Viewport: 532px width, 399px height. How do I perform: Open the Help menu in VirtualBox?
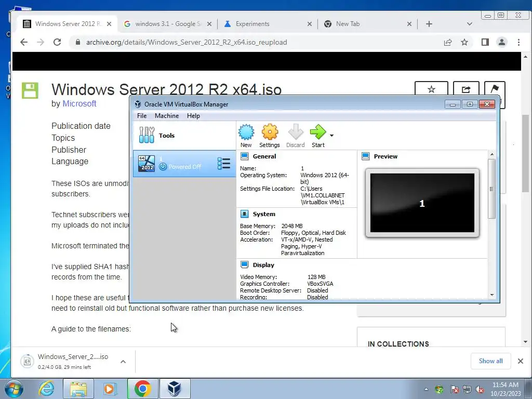[193, 116]
